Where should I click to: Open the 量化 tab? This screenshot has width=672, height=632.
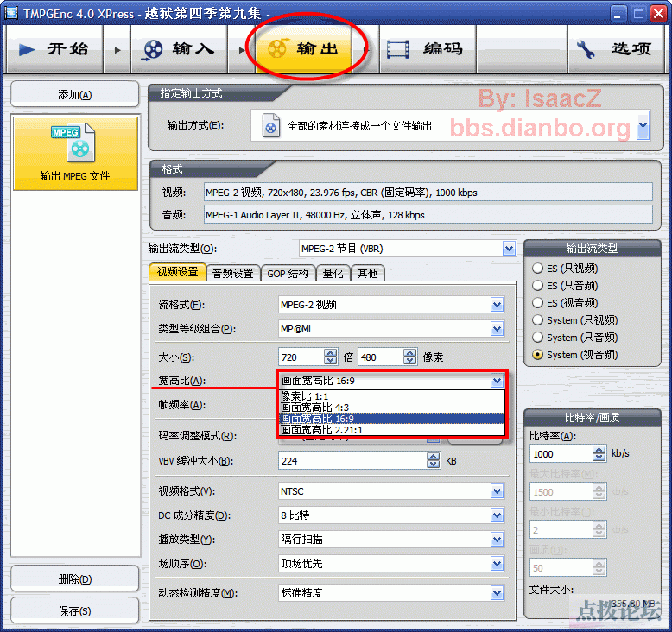tap(333, 274)
